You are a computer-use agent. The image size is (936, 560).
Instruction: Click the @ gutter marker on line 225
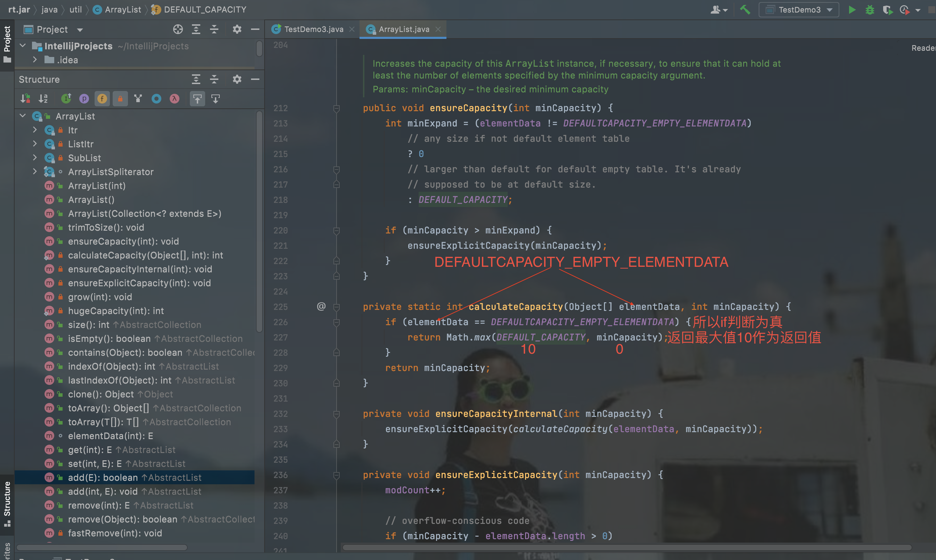coord(321,306)
